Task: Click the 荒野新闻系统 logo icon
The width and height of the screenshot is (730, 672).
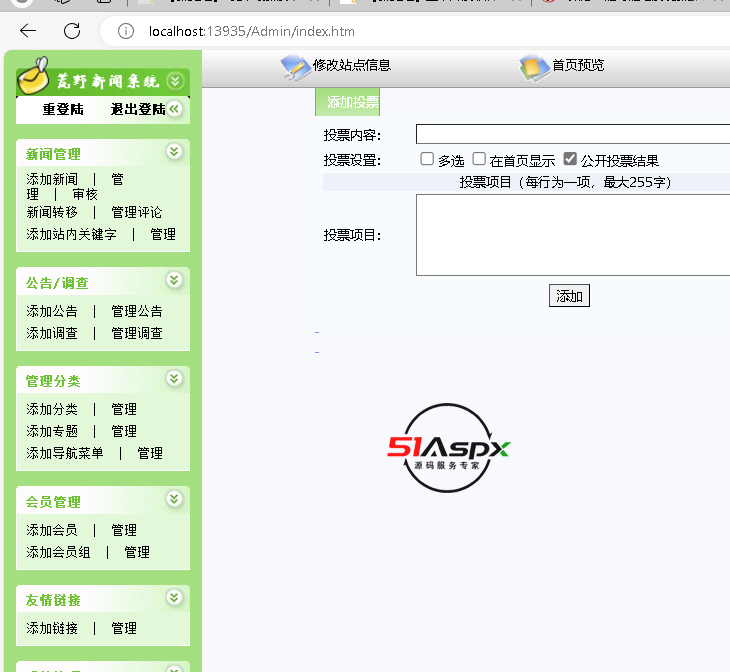Action: [x=34, y=76]
